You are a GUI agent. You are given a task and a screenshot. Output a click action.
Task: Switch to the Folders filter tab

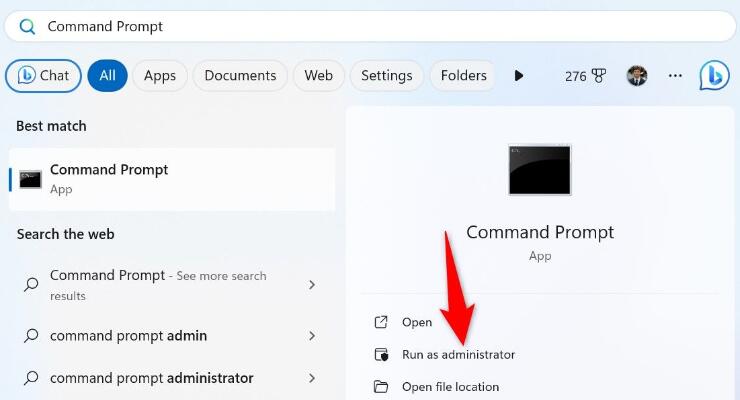(463, 75)
